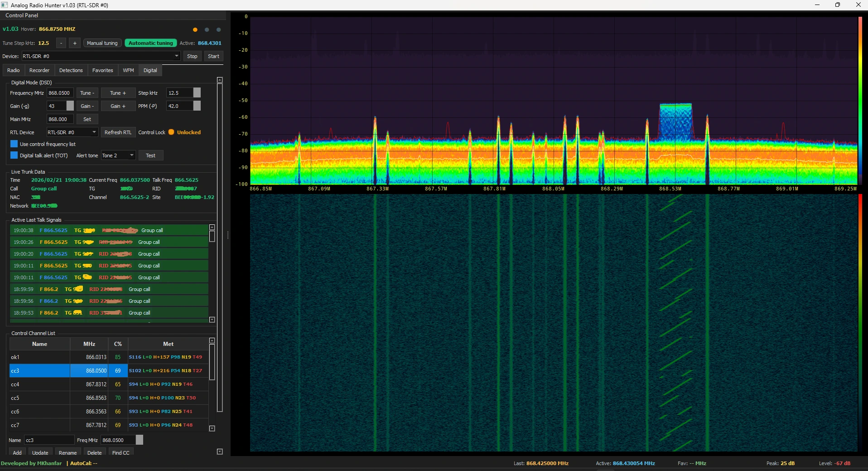Click the plus tune step button
The height and width of the screenshot is (471, 868).
point(74,43)
